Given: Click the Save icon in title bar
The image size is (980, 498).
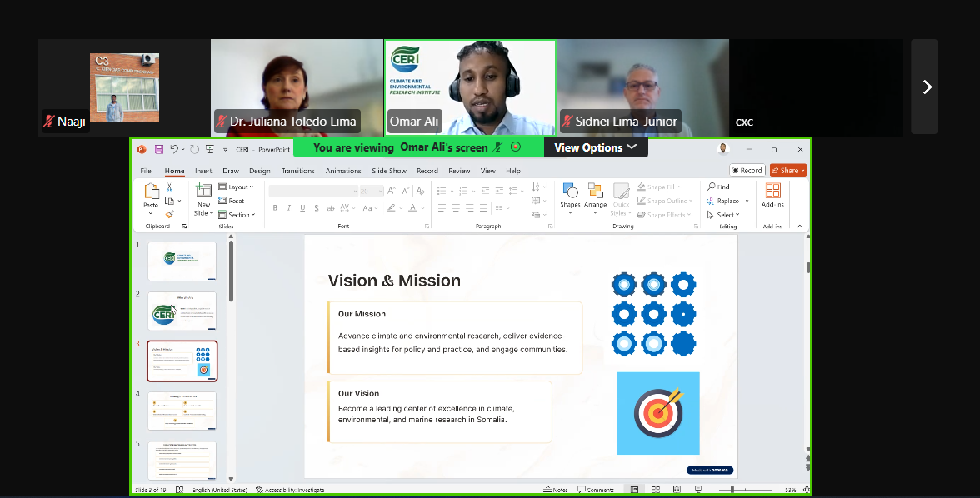Looking at the screenshot, I should pyautogui.click(x=157, y=149).
